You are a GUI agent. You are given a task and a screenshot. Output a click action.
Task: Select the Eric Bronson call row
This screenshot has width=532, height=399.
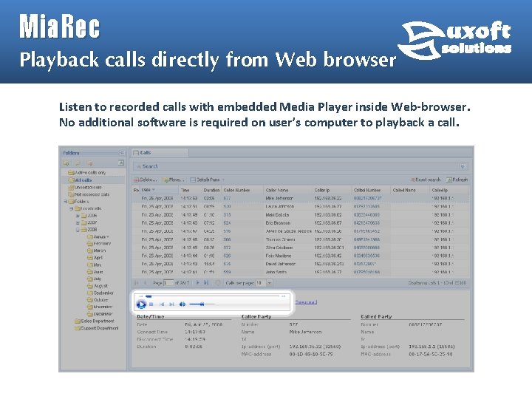[301, 223]
